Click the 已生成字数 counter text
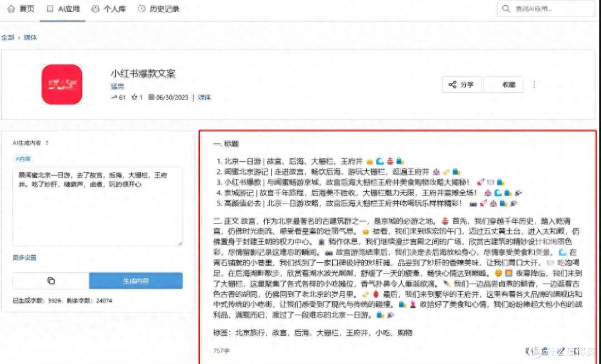 pyautogui.click(x=62, y=301)
